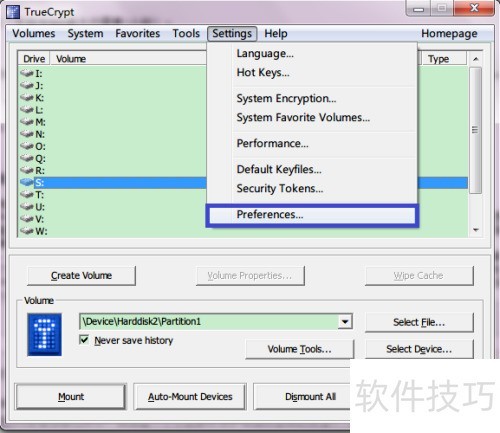Select System Encryption... menu entry

[312, 98]
